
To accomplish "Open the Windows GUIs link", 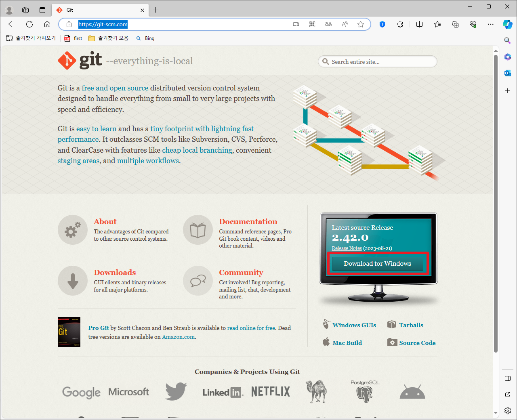I will (x=354, y=325).
